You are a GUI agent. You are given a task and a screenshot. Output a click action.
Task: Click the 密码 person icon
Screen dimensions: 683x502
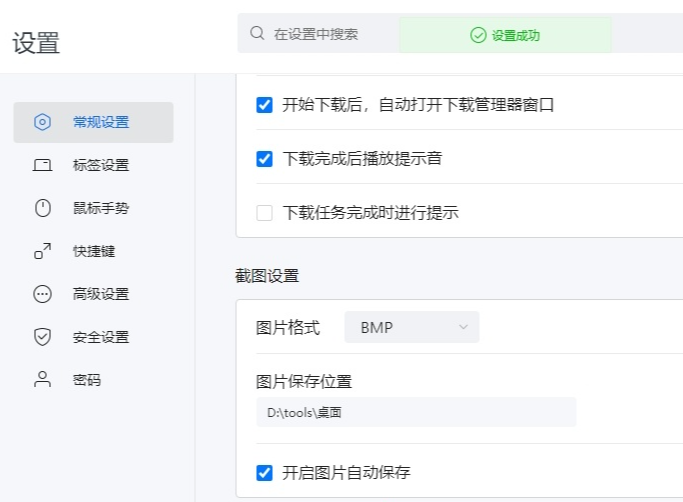[42, 380]
